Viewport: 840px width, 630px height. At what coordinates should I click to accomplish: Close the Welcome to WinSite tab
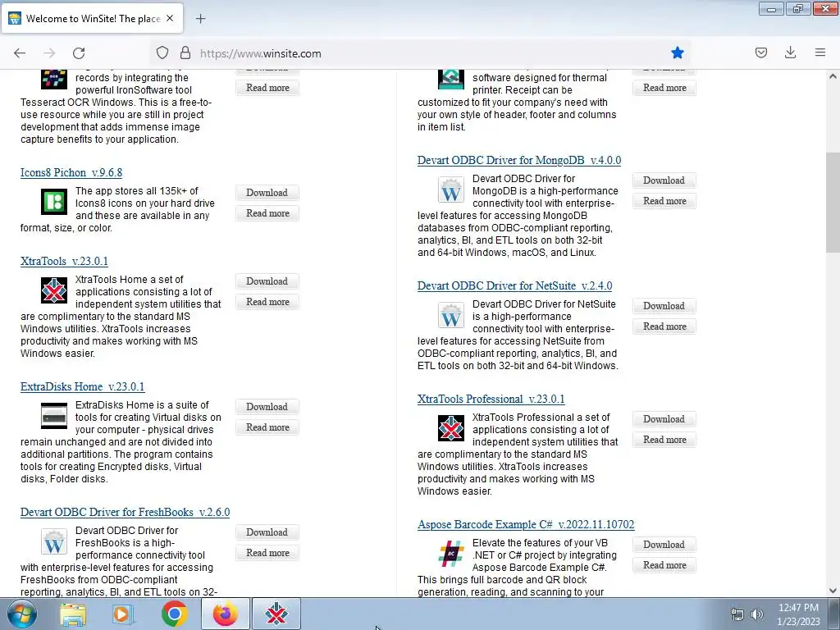[170, 18]
